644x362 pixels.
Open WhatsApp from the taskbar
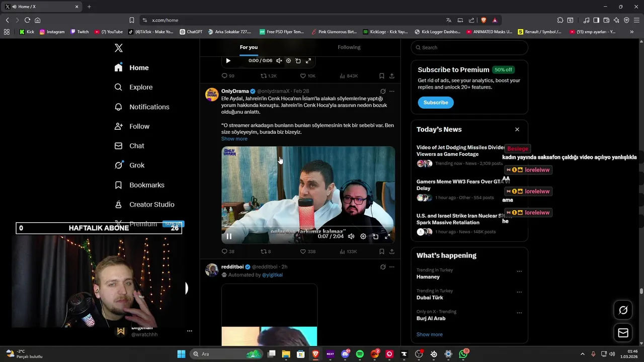pyautogui.click(x=463, y=354)
